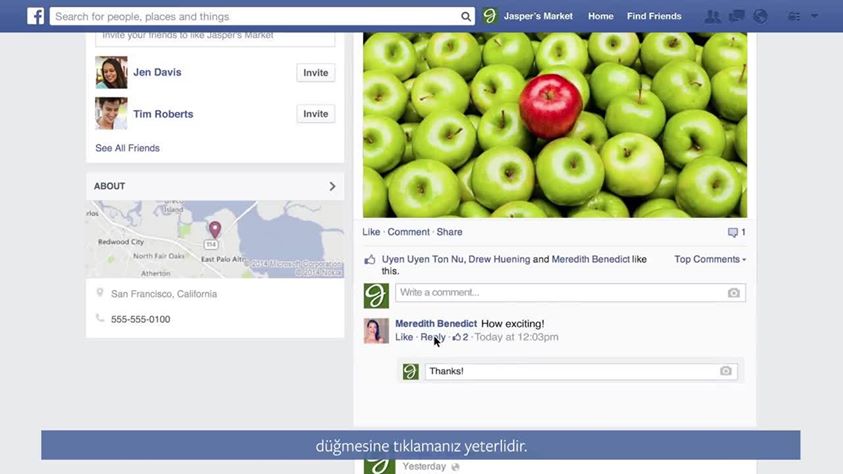Open Find Friends in top navigation
This screenshot has height=474, width=843.
(x=654, y=16)
